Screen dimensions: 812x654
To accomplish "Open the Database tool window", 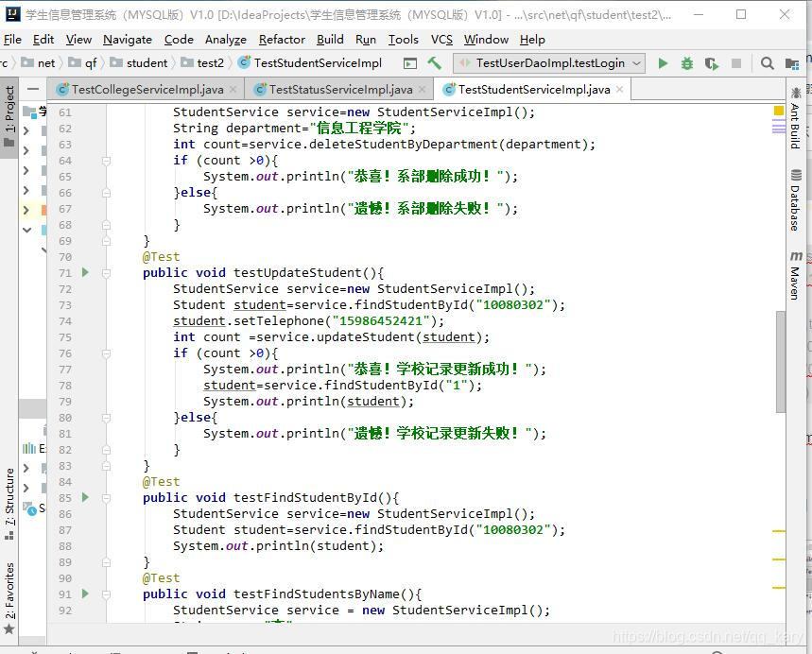I will [x=795, y=199].
